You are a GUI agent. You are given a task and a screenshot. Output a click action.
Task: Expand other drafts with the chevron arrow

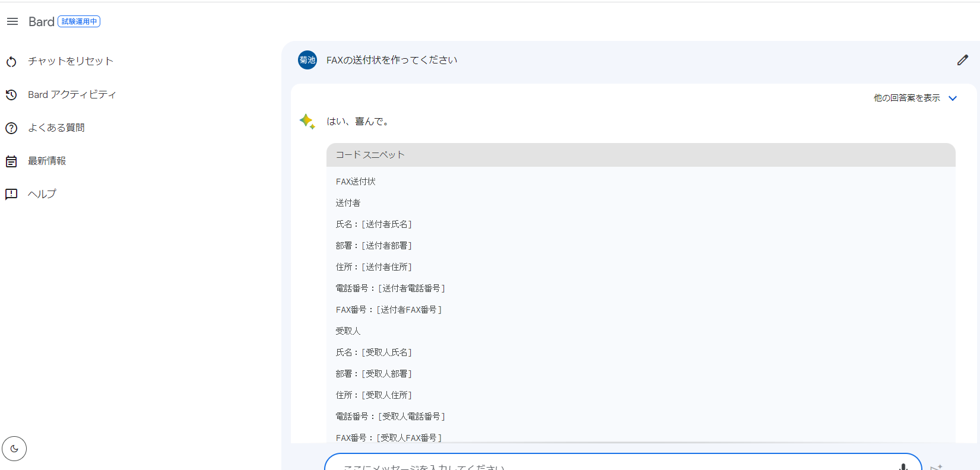953,99
